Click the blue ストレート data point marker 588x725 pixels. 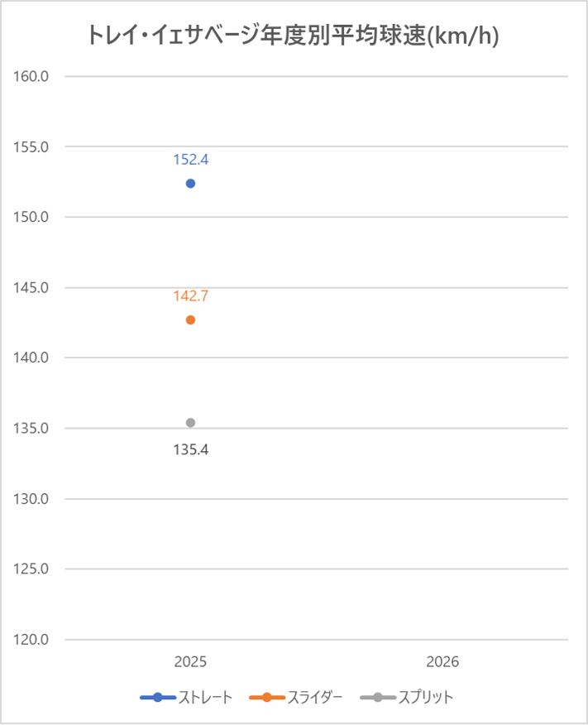190,183
